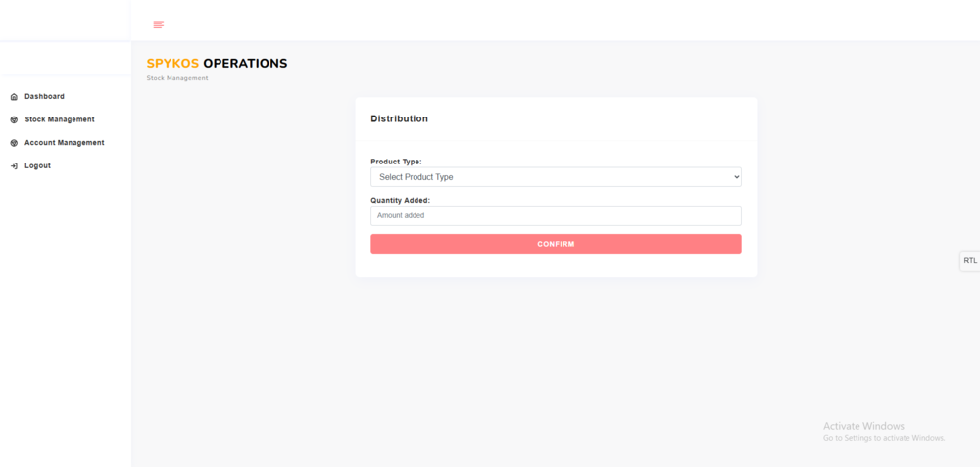Viewport: 980px width, 467px height.
Task: Click the Logout arrow icon
Action: tap(14, 166)
